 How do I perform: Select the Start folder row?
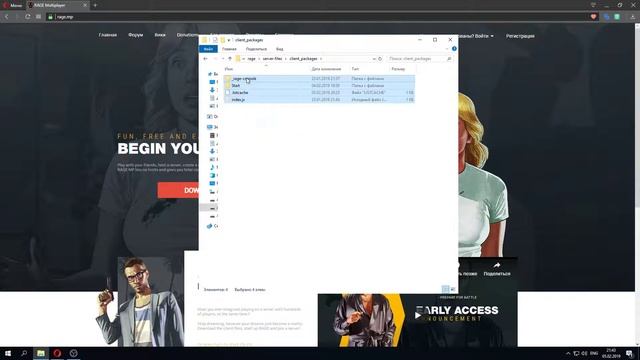coord(319,86)
